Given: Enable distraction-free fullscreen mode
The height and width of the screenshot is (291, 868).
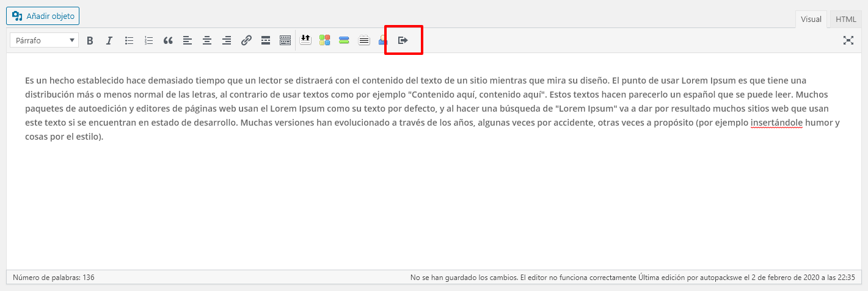Looking at the screenshot, I should click(848, 40).
